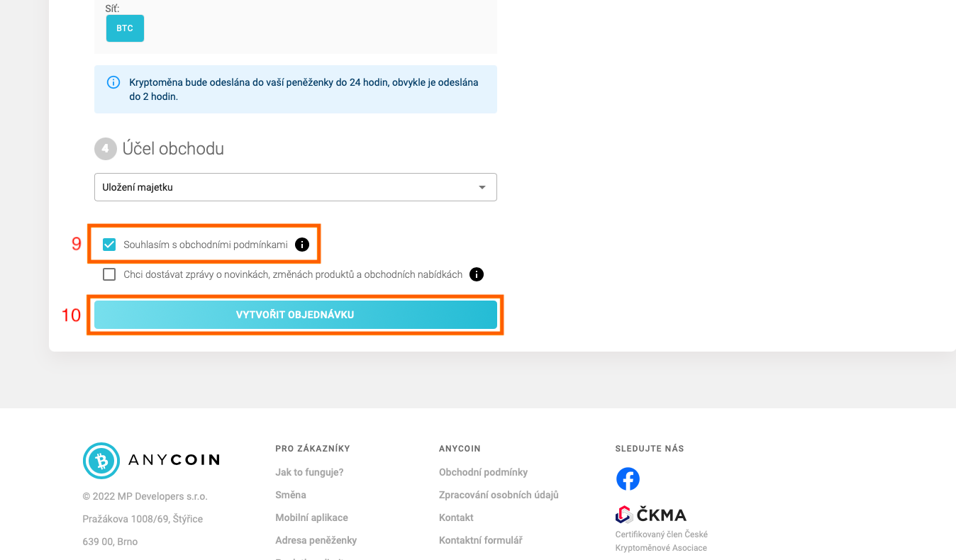The height and width of the screenshot is (560, 956).
Task: Open Zpracování osobních údajů link
Action: (x=499, y=495)
